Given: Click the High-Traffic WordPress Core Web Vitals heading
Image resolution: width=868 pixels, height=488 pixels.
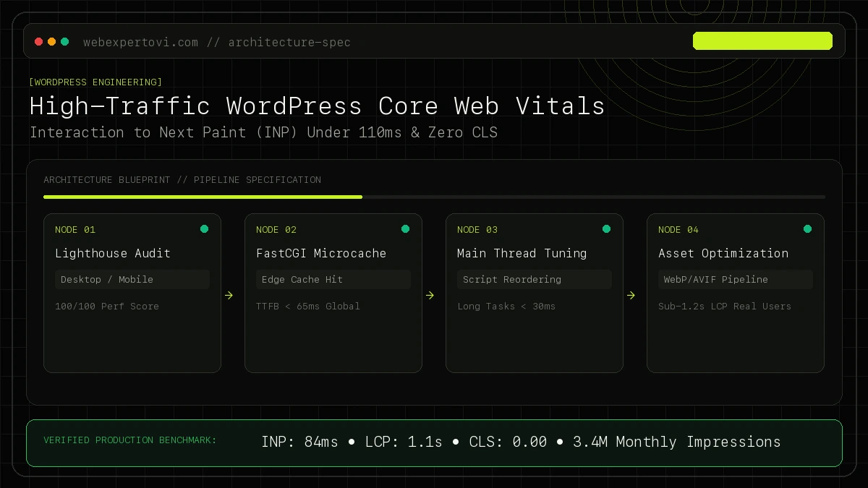Looking at the screenshot, I should point(317,106).
